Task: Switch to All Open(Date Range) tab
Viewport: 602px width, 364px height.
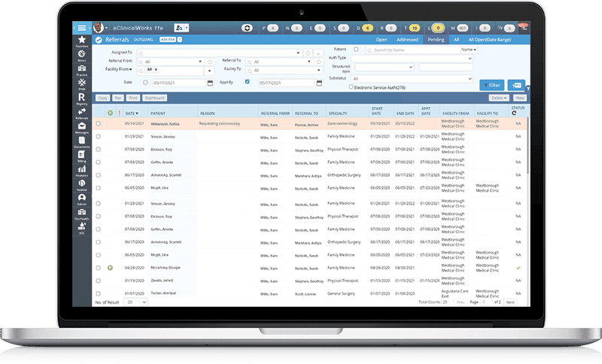Action: 490,40
